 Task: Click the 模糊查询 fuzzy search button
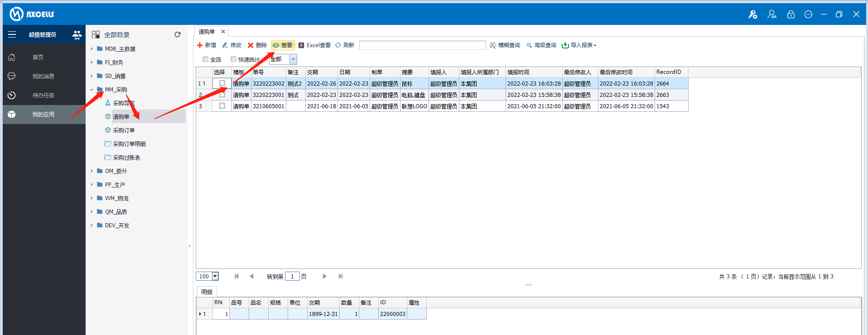pyautogui.click(x=505, y=45)
